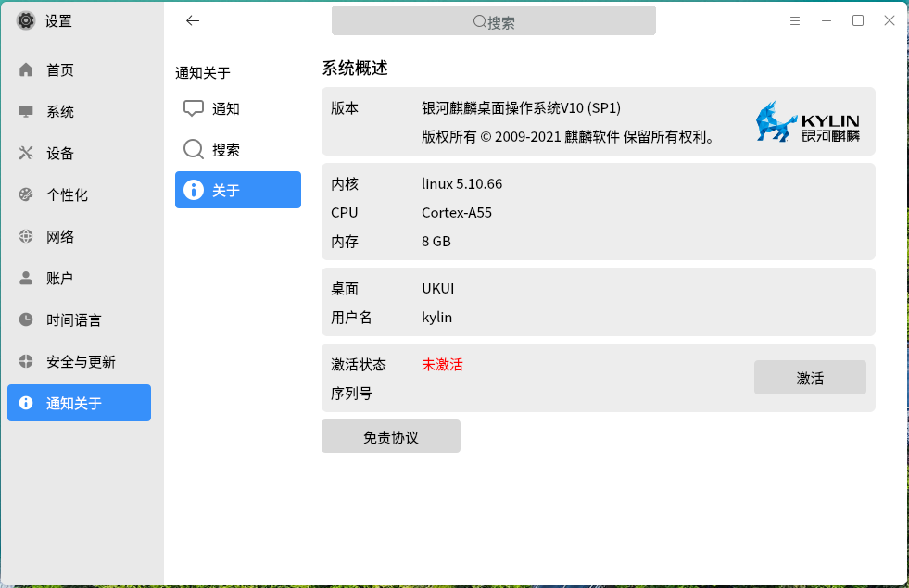Screen dimensions: 909x588
Task: Select the Devices (设备) tools icon
Action: tap(26, 154)
